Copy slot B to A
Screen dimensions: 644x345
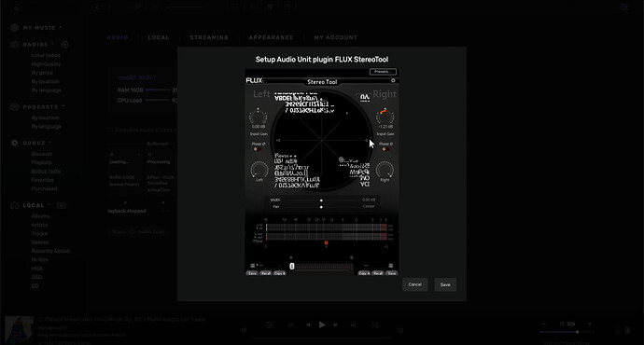(x=364, y=273)
